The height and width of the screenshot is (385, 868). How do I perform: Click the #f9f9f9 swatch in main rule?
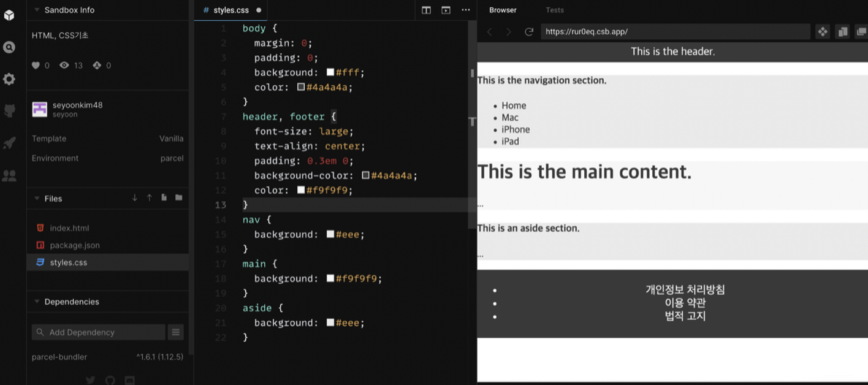(x=330, y=278)
